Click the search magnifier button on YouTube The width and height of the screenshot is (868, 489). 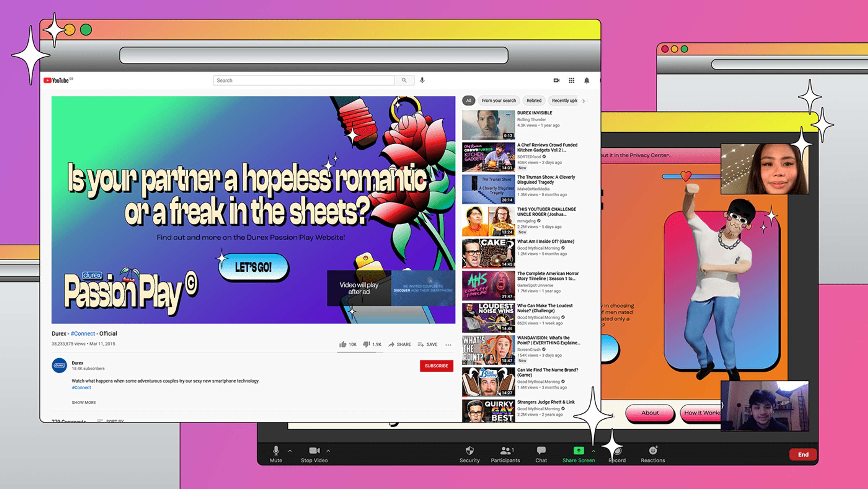(x=404, y=80)
